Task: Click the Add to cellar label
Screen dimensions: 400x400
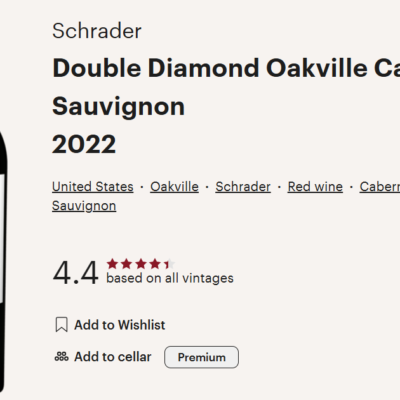Action: pyautogui.click(x=113, y=357)
